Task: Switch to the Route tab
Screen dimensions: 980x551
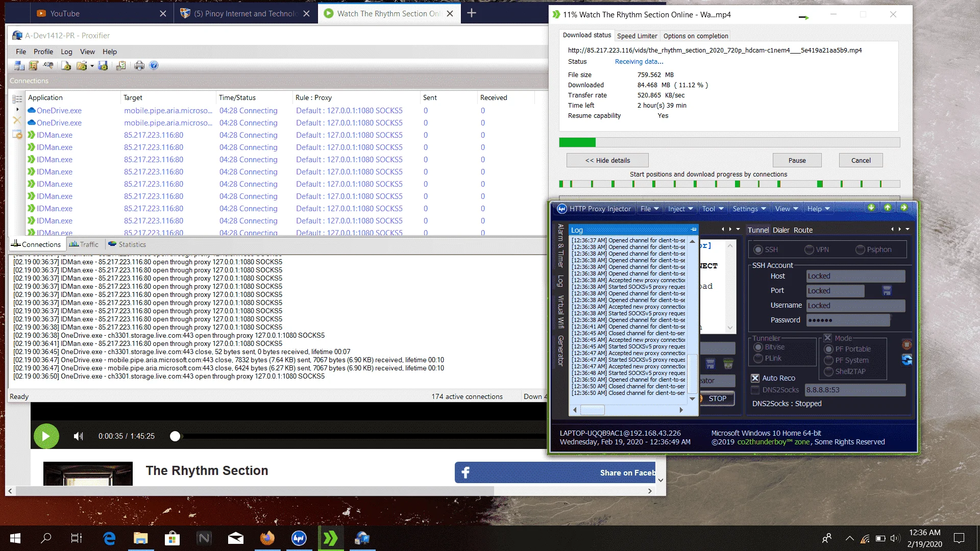Action: [x=803, y=230]
